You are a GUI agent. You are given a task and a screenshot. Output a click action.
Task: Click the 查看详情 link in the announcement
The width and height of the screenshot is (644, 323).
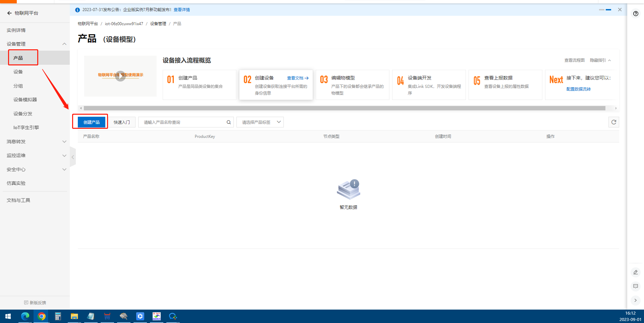click(181, 10)
